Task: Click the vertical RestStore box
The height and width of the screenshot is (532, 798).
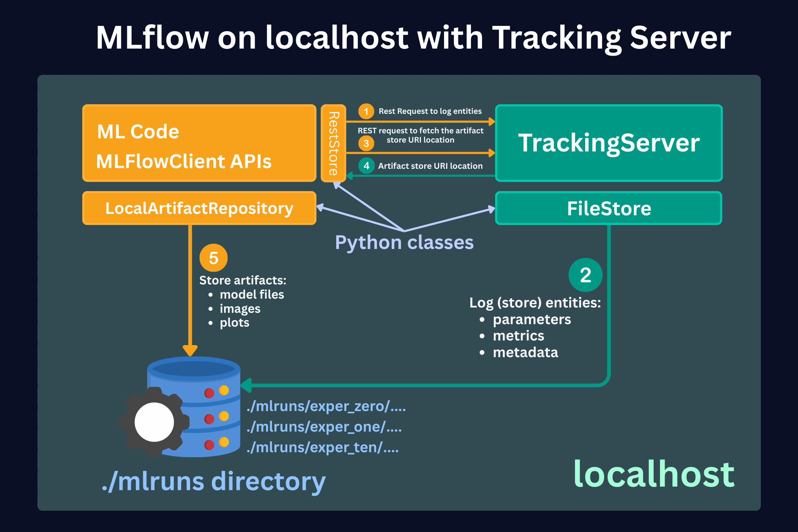Action: click(333, 143)
